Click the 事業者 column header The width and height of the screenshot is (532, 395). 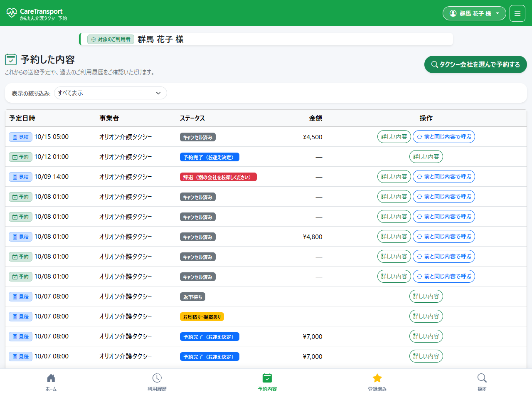click(109, 118)
